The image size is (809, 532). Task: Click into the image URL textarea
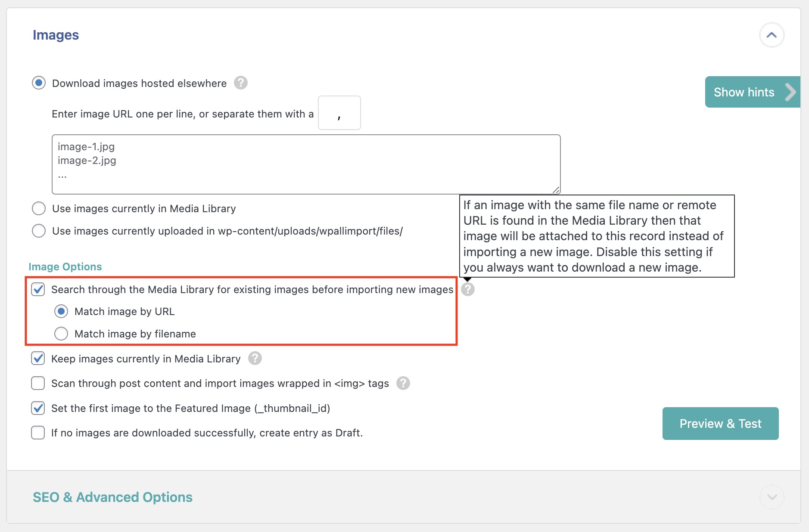coord(306,164)
